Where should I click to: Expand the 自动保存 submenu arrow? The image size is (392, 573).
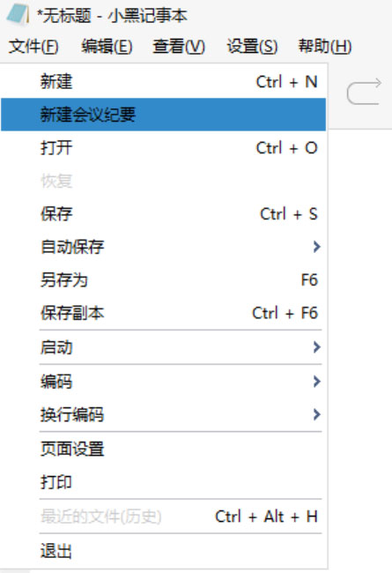(317, 247)
